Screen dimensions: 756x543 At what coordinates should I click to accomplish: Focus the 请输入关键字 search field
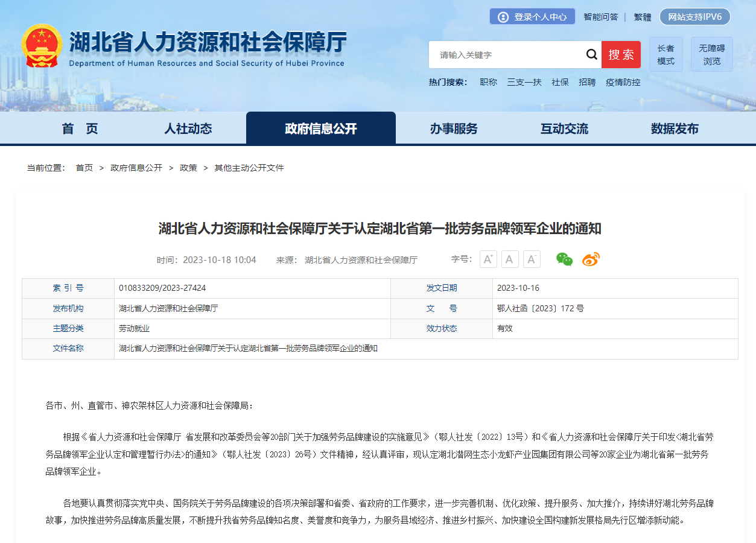[507, 55]
